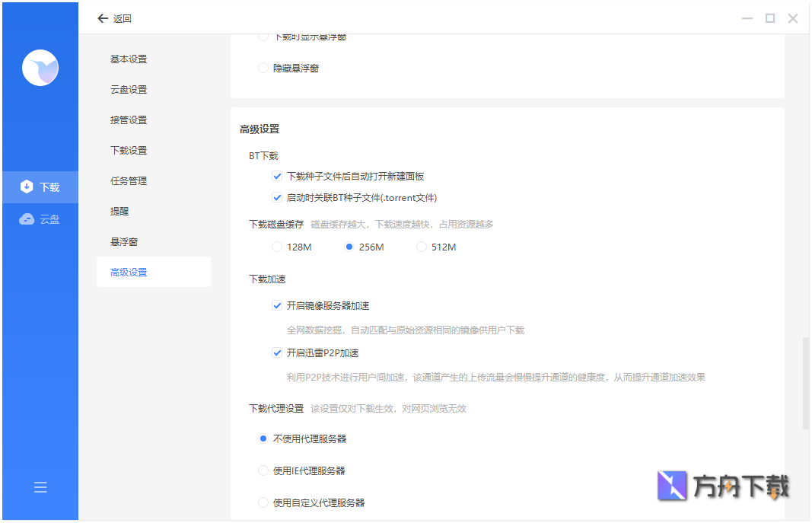Click the 下载 download arrow icon
The width and height of the screenshot is (812, 523).
[25, 187]
